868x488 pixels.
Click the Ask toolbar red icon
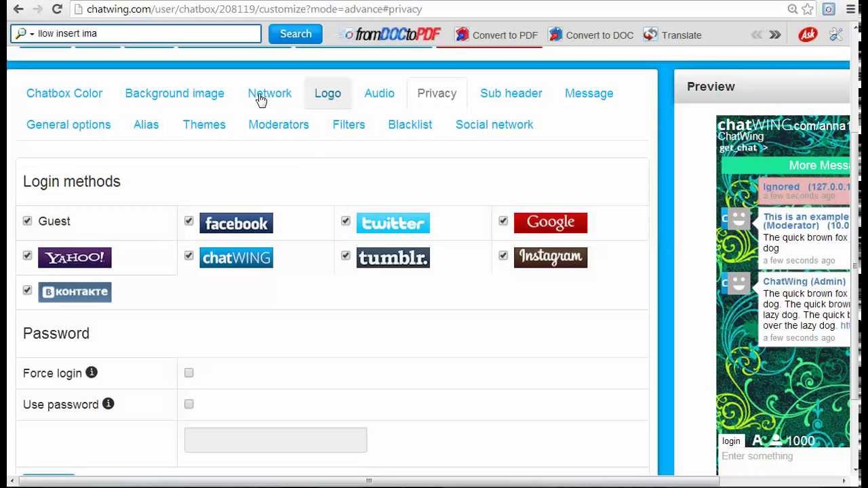808,34
